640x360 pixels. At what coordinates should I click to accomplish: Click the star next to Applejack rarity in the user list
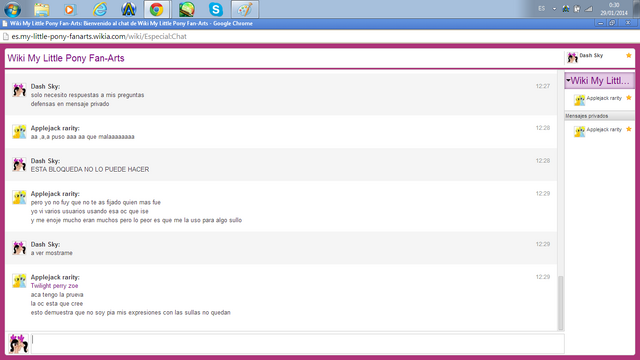[x=629, y=98]
